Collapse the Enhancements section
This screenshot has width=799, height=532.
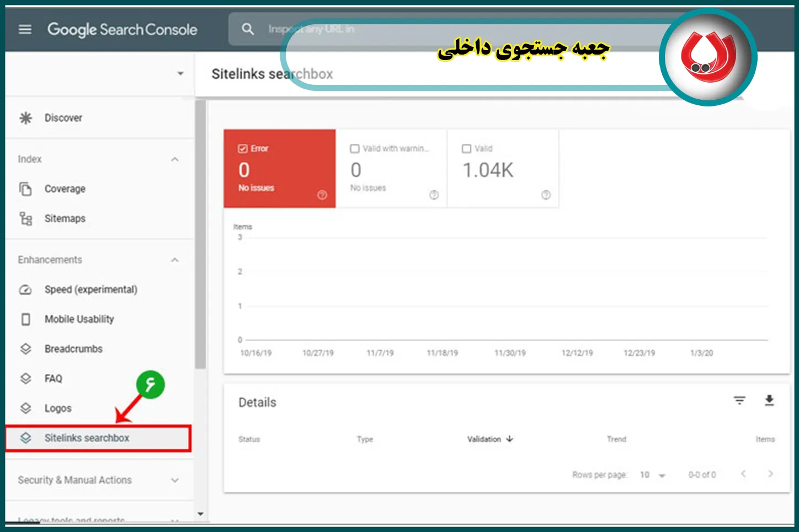(175, 260)
